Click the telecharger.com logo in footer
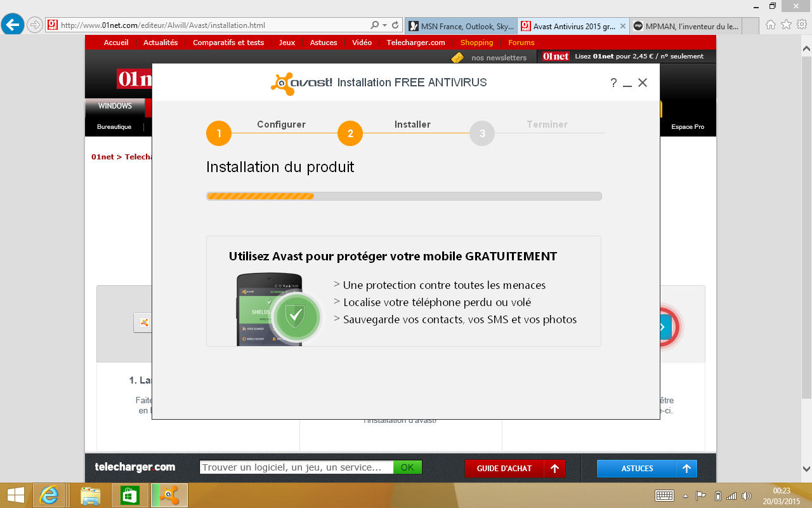Image resolution: width=812 pixels, height=508 pixels. click(135, 467)
